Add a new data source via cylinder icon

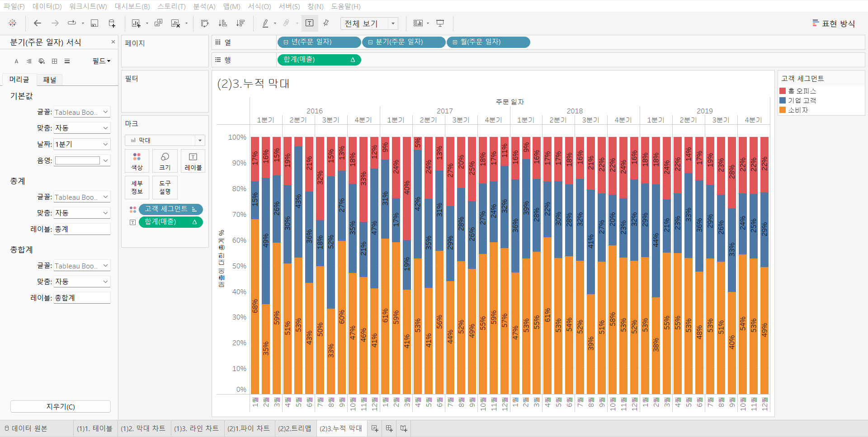[112, 23]
